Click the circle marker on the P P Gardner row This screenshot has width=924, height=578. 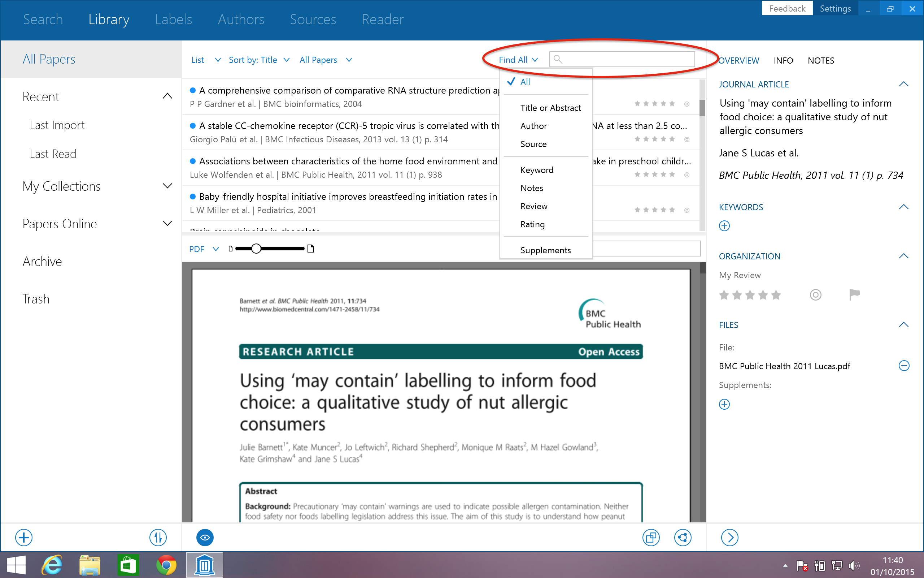pyautogui.click(x=687, y=104)
